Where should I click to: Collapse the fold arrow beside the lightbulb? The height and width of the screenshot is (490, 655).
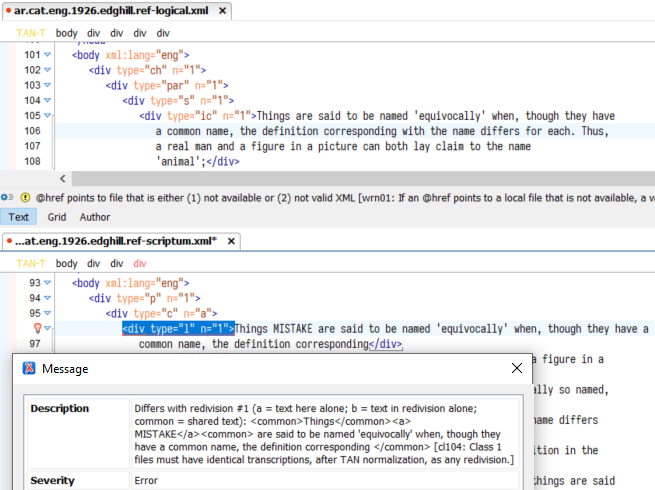(47, 328)
